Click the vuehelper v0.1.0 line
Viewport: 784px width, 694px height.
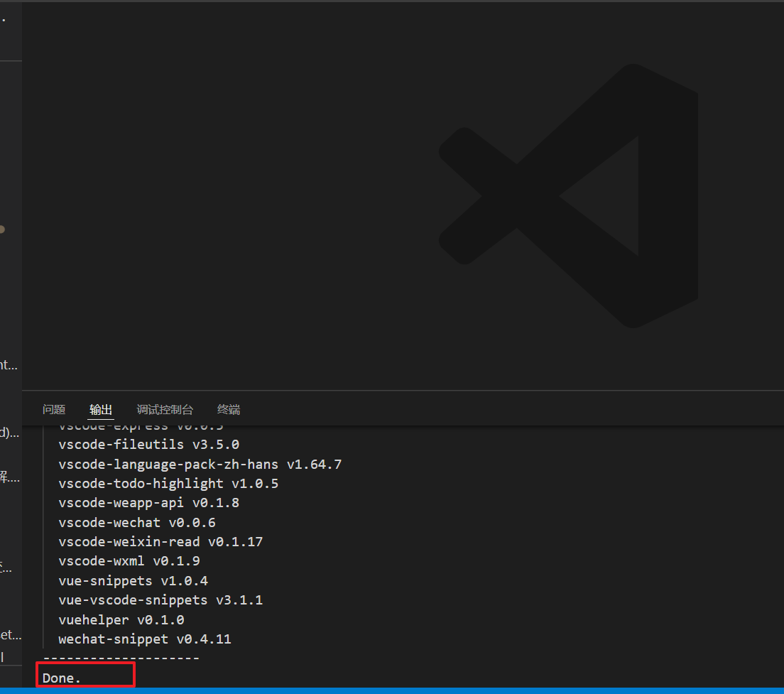point(121,620)
